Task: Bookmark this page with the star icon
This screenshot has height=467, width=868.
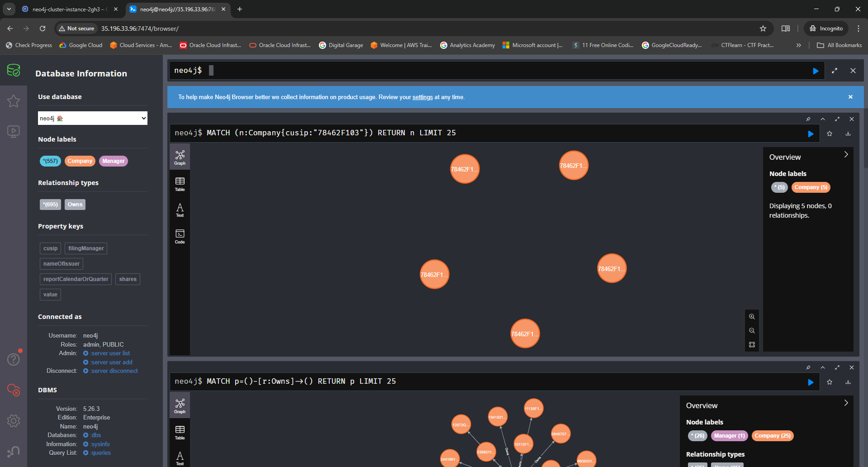Action: 763,29
